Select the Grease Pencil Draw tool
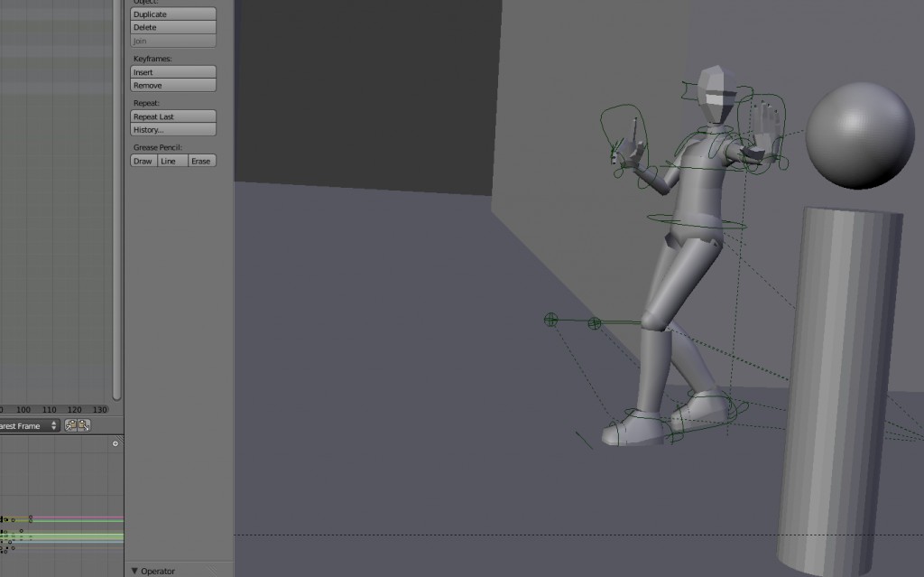924x577 pixels. pyautogui.click(x=142, y=160)
